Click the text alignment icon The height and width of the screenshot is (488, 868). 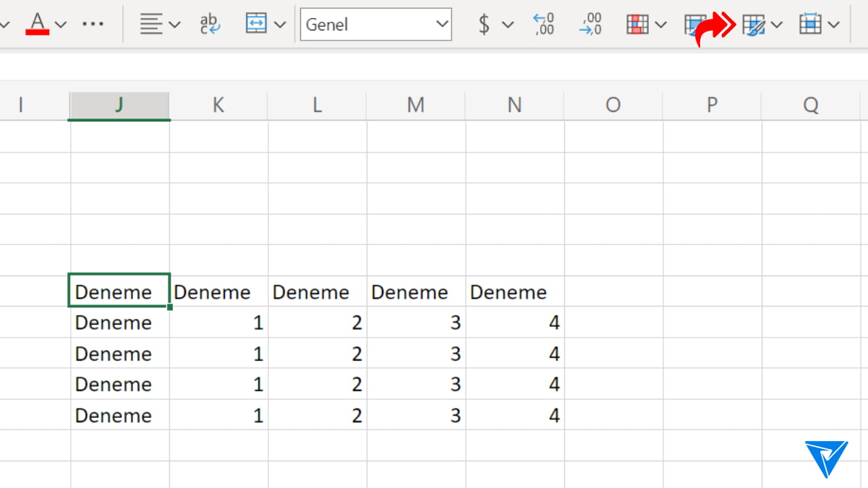[x=151, y=25]
